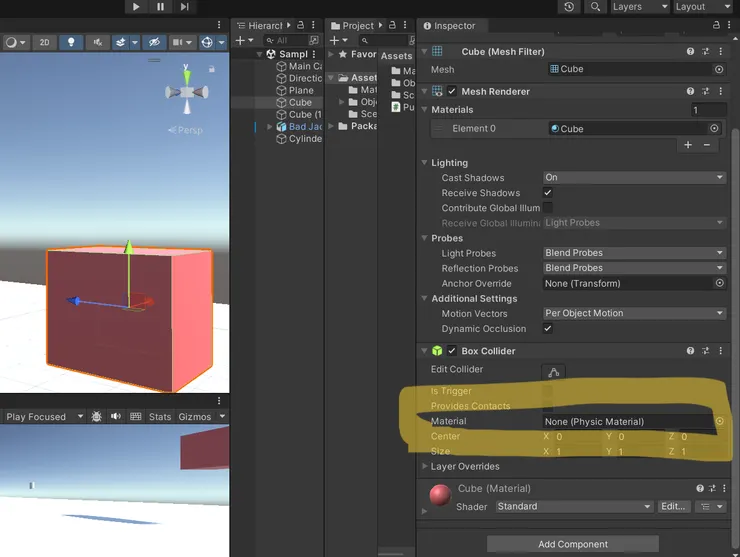The width and height of the screenshot is (740, 557).
Task: Click the Add Component button
Action: (573, 544)
